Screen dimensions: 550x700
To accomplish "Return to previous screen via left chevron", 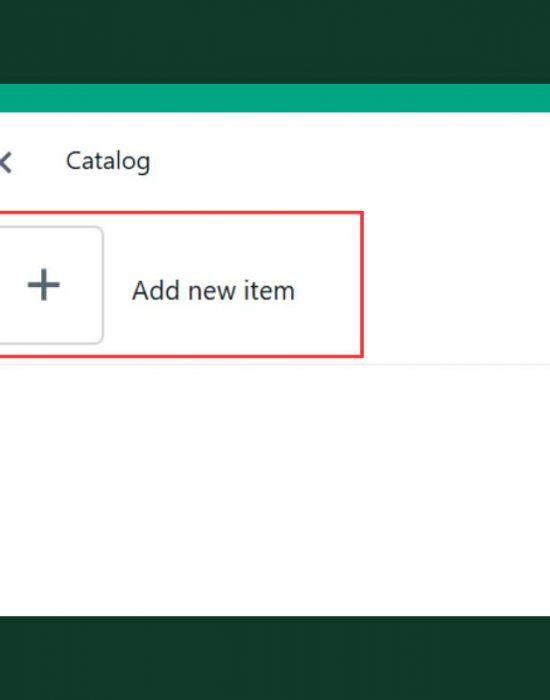I will 5,162.
